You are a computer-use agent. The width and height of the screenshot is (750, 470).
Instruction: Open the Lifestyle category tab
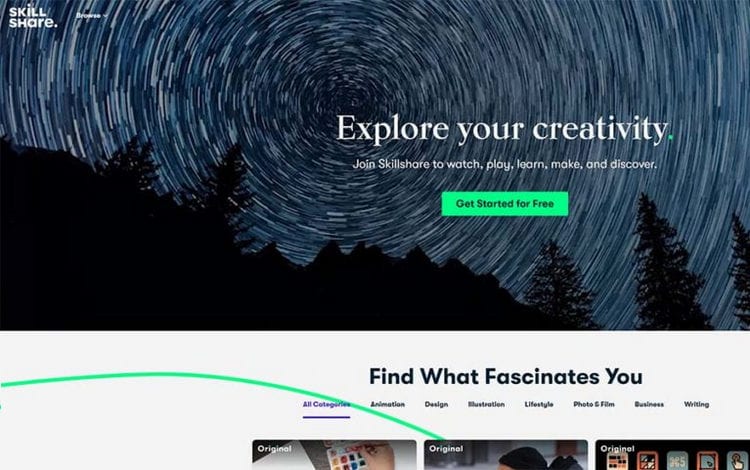(x=539, y=404)
